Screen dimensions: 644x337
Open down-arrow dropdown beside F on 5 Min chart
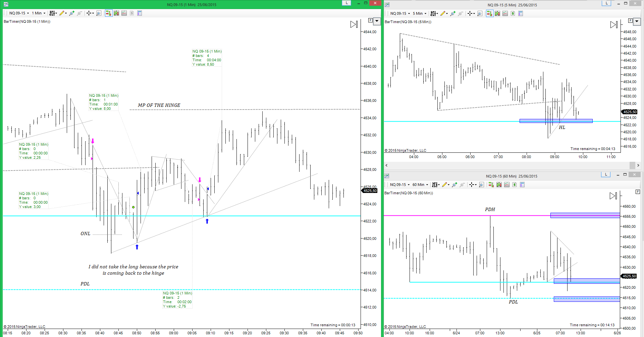tap(637, 21)
